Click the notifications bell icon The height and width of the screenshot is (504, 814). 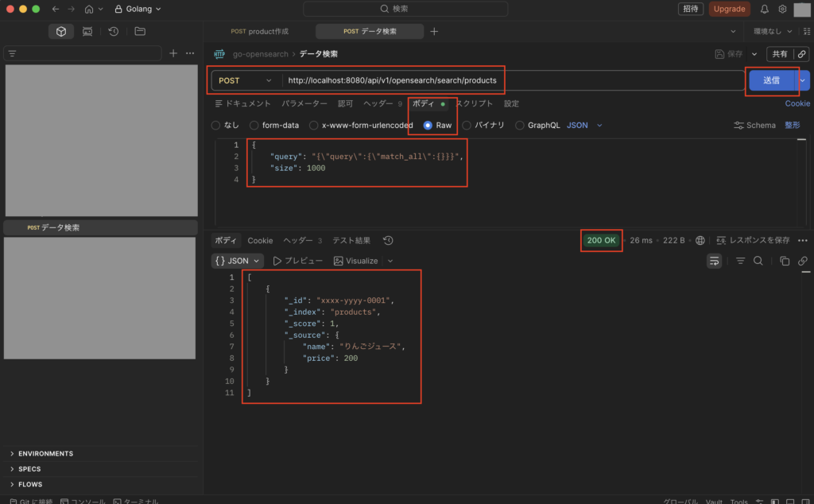tap(764, 9)
